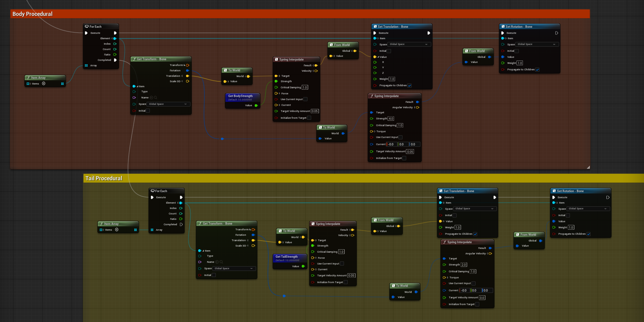Click the Completed pin arrow on tail For Each
This screenshot has height=322, width=644.
coord(182,224)
